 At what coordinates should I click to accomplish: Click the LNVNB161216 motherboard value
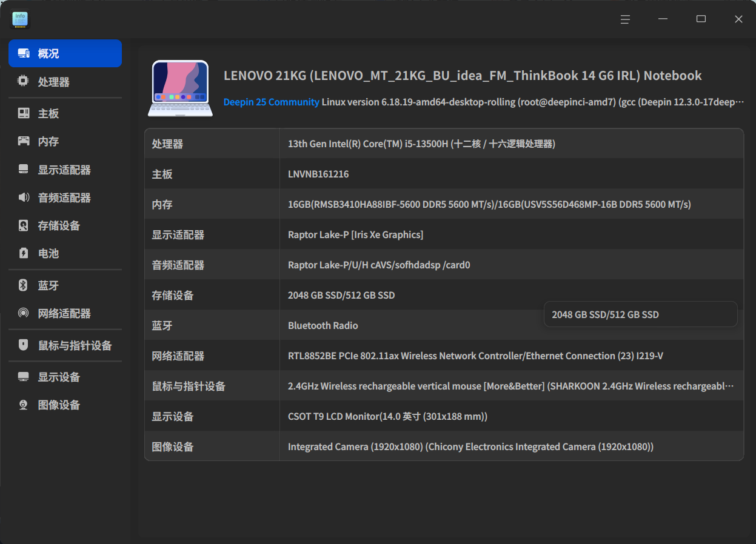click(318, 174)
